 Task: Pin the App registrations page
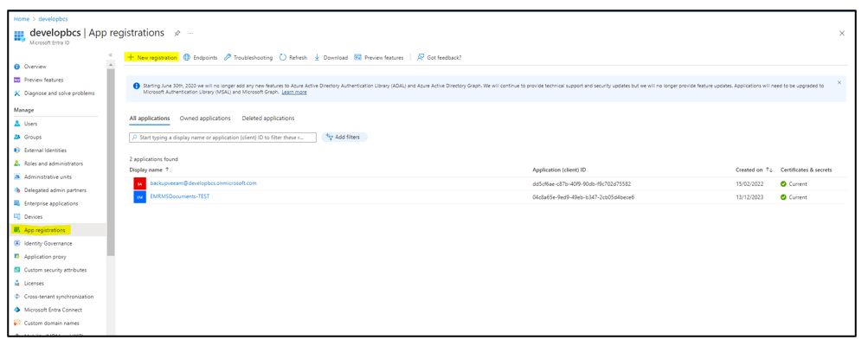177,34
